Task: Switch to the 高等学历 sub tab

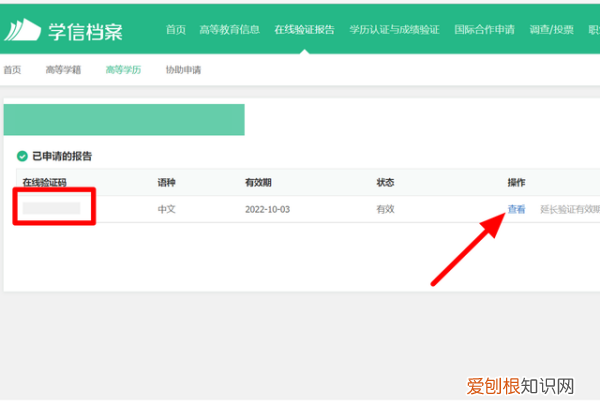Action: [x=123, y=70]
